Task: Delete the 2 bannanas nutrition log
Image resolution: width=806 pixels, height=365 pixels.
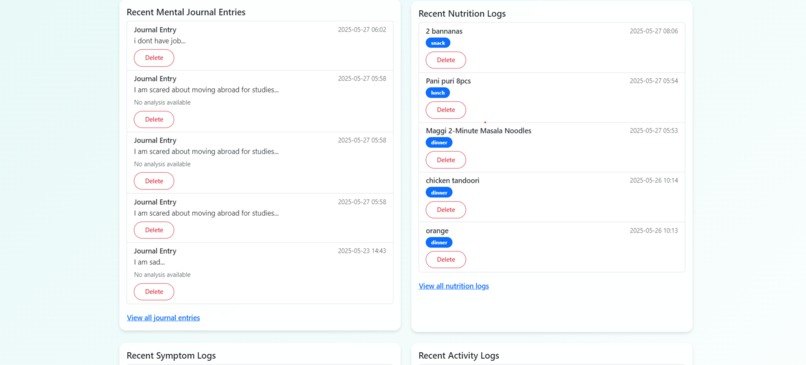Action: pos(446,60)
